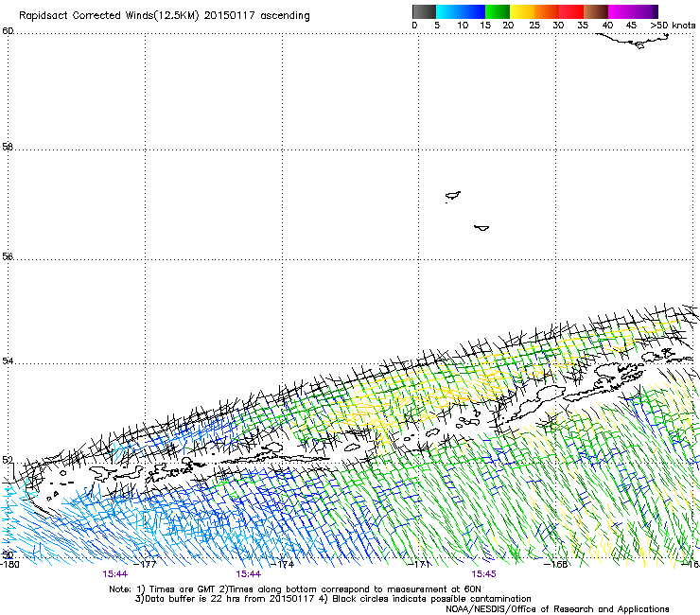Viewport: 700px width, 615px height.
Task: Click the legend value label 40
Action: [x=607, y=26]
